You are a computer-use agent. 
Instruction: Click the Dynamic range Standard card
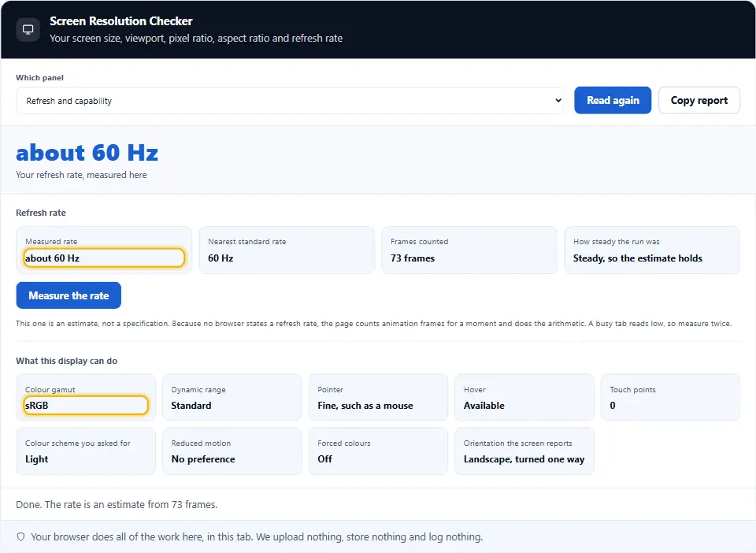pyautogui.click(x=232, y=397)
